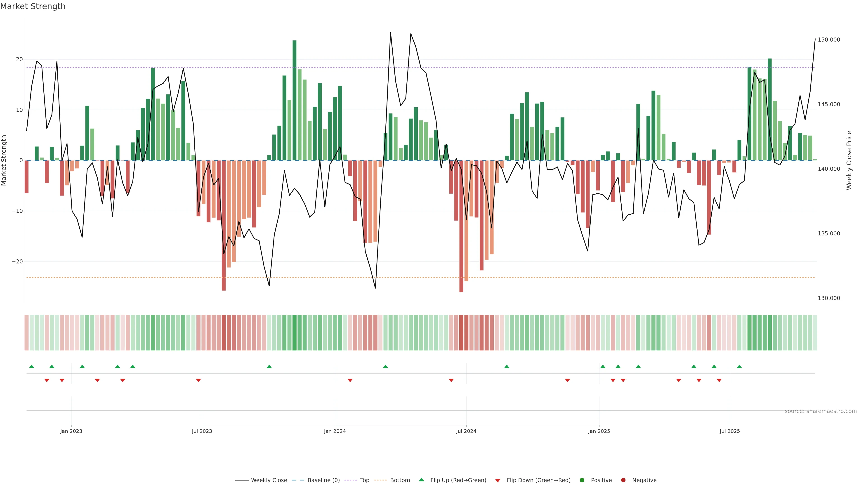Viewport: 868px width, 488px height.
Task: Click the leftmost green Flip Up triangle marker
Action: (x=32, y=366)
